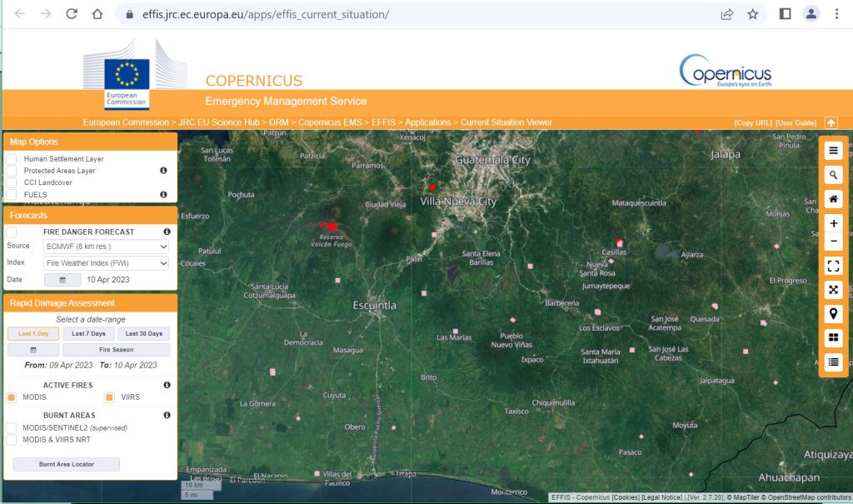Screen dimensions: 853x504
Task: Click the home extent icon
Action: pos(833,199)
